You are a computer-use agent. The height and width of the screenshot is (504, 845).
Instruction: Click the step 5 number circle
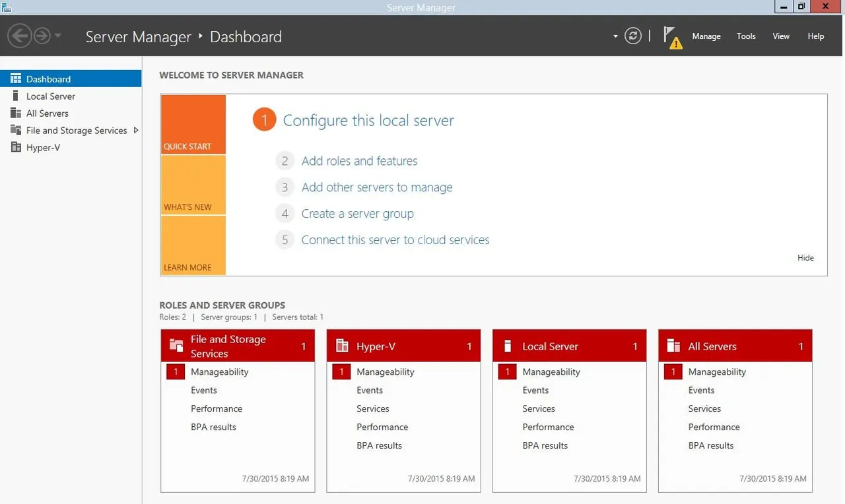pyautogui.click(x=285, y=240)
